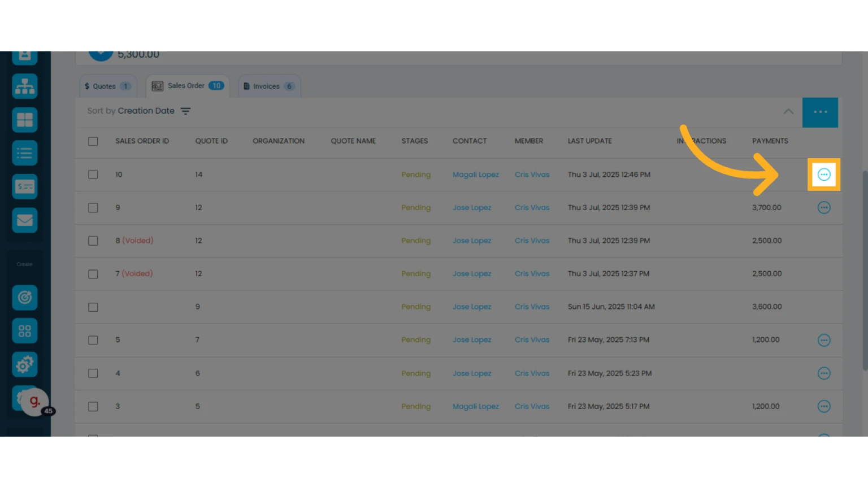The width and height of the screenshot is (868, 488).
Task: Click the MEMBER column header
Action: [x=529, y=141]
